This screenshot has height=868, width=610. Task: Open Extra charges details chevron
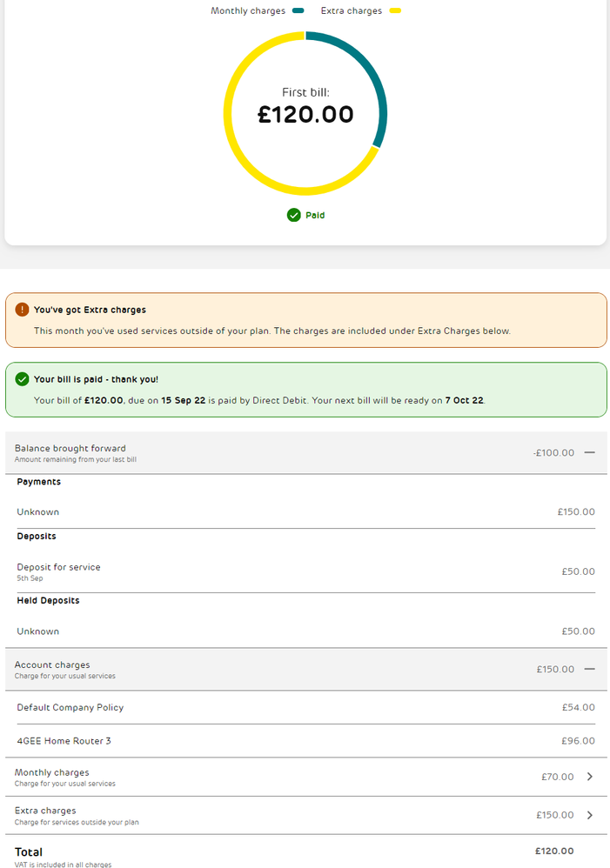(589, 815)
